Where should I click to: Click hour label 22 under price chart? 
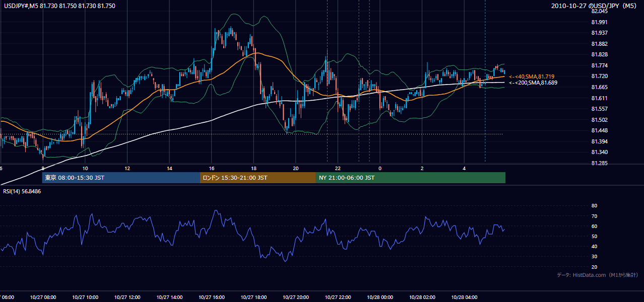point(338,169)
